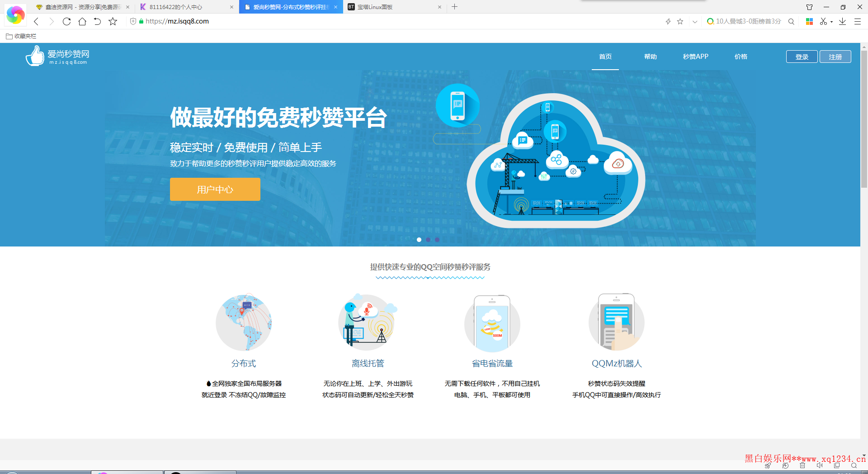Screen dimensions: 868x474
Task: Close the 宝塔Linux面板 tab
Action: click(439, 7)
